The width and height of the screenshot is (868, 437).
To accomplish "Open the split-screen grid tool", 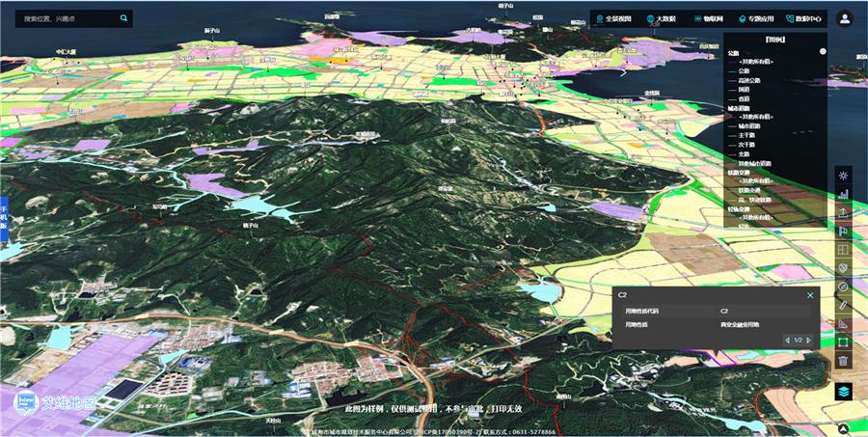I will [843, 250].
